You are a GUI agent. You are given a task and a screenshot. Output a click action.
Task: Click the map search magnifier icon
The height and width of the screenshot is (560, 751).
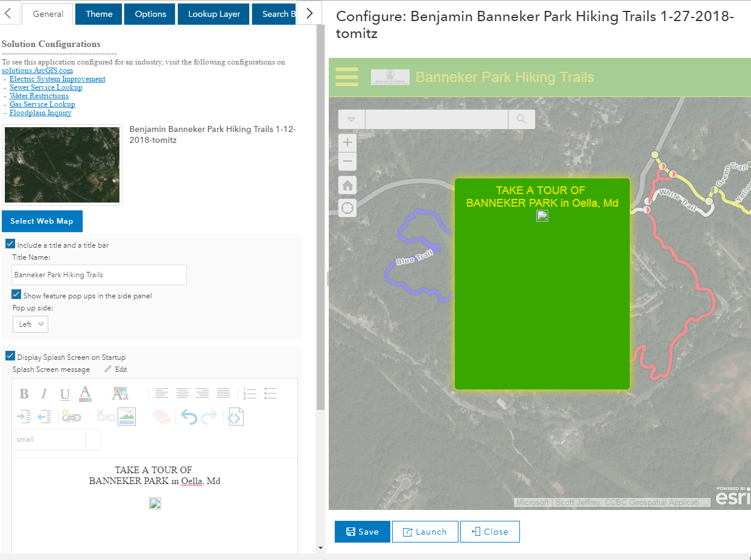point(522,119)
